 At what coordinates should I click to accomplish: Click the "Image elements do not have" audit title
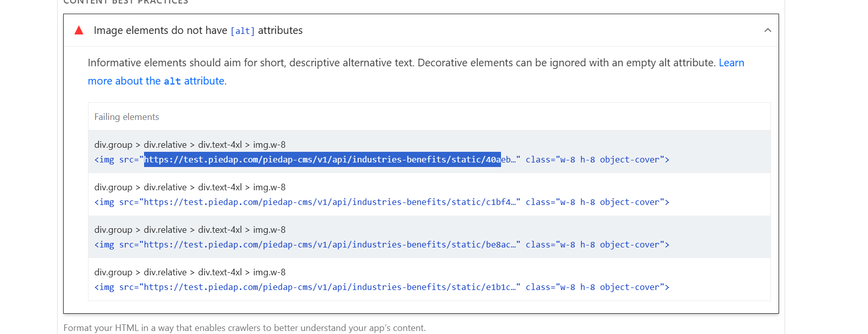point(160,30)
